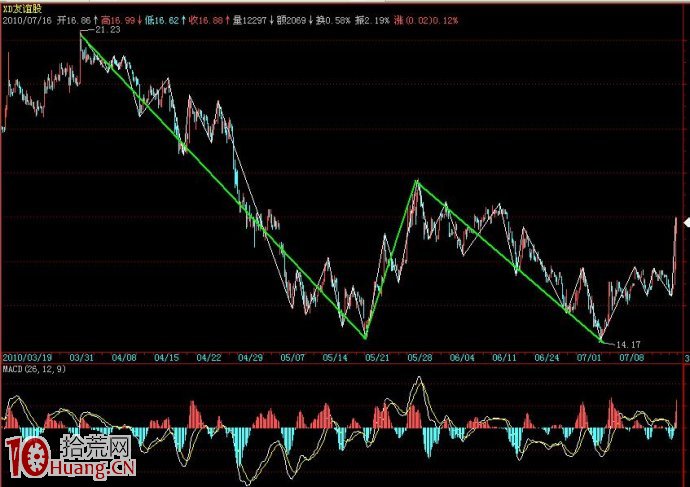690x487 pixels.
Task: Click the 05/21 date axis label
Action: coord(377,358)
